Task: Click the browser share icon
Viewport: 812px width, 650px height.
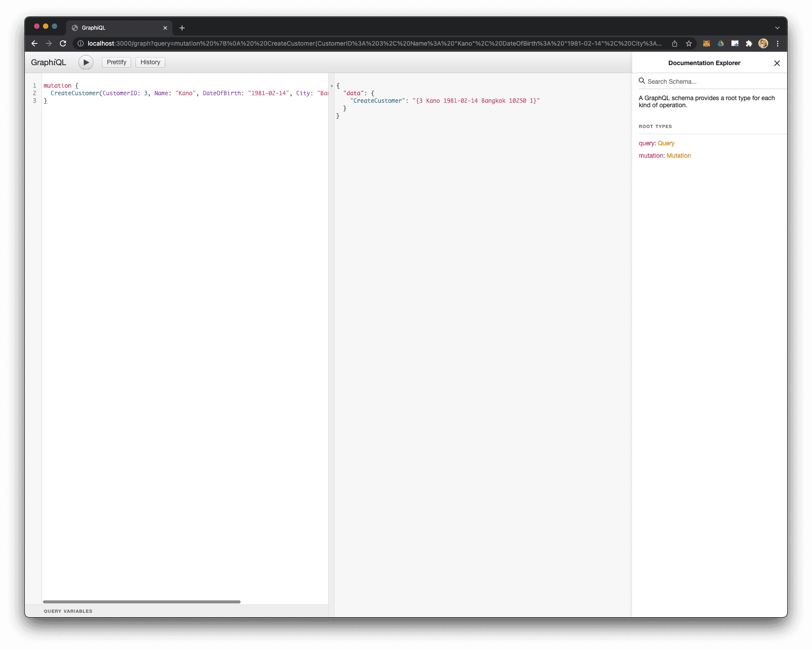Action: tap(674, 43)
